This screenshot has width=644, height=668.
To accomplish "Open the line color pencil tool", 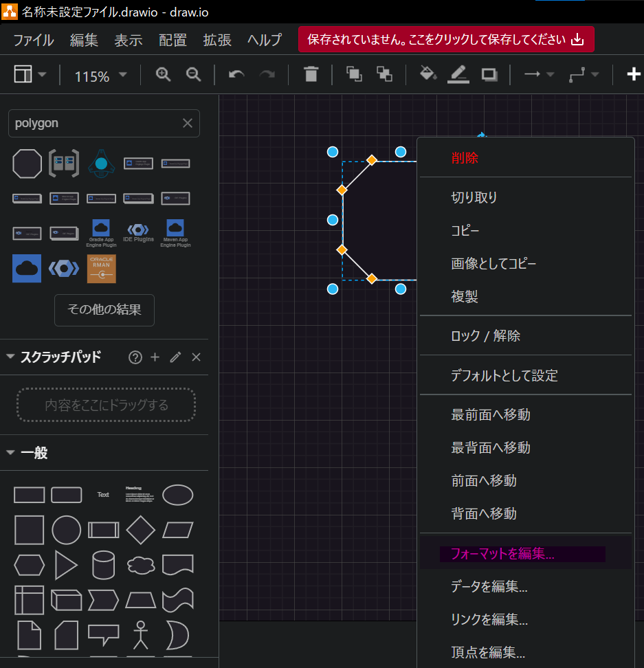I will [x=458, y=74].
